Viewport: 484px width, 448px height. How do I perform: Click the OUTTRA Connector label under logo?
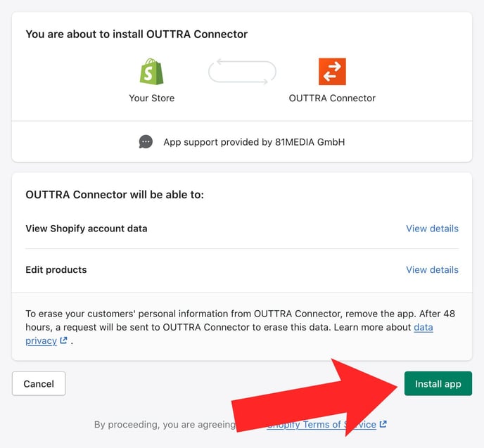pyautogui.click(x=332, y=98)
